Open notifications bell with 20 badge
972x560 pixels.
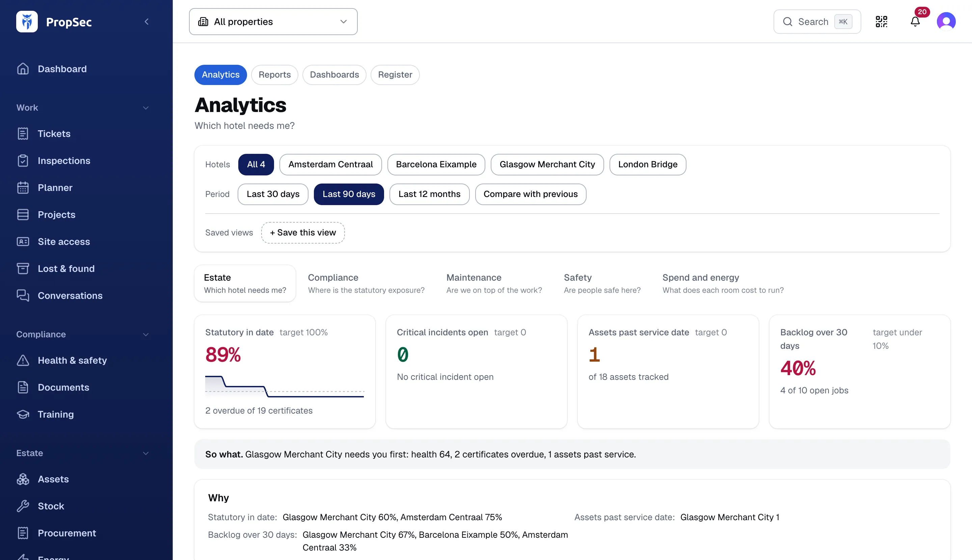point(915,22)
